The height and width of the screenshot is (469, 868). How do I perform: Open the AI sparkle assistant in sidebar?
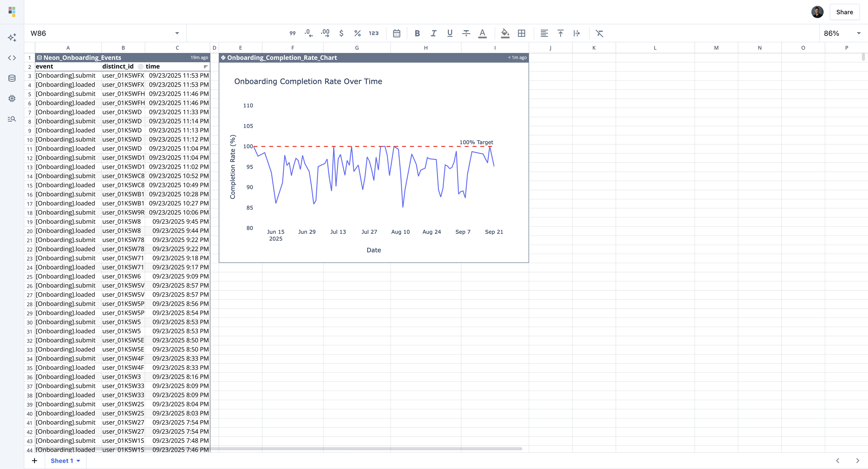(12, 37)
